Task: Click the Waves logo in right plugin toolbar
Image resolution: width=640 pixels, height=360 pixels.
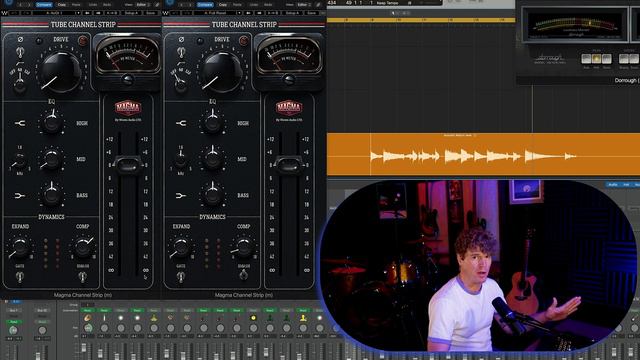Action: tap(166, 13)
